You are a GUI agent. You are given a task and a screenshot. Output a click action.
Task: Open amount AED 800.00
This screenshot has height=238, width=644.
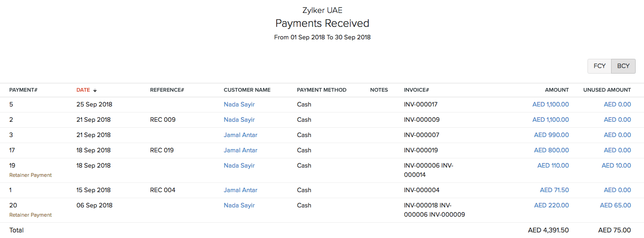coord(551,150)
